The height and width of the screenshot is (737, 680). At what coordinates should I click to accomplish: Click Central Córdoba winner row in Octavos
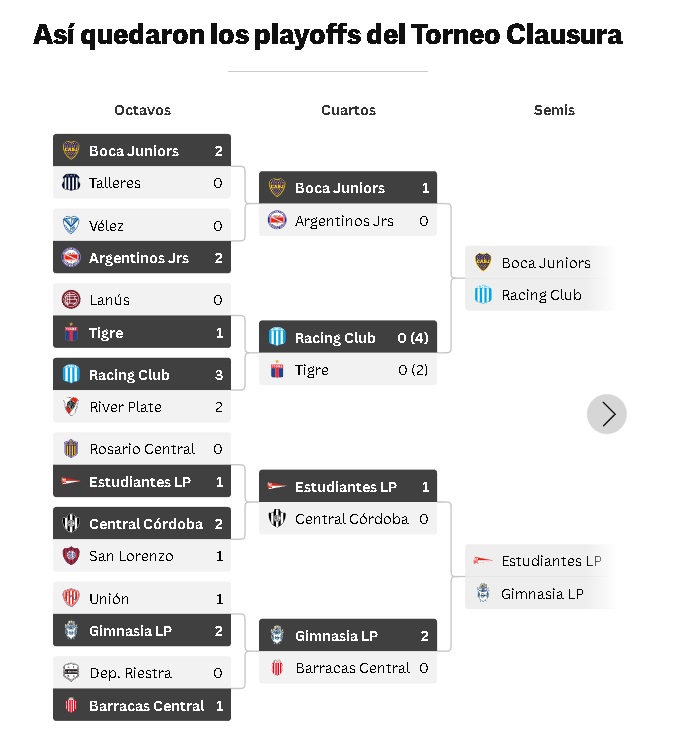pyautogui.click(x=142, y=524)
